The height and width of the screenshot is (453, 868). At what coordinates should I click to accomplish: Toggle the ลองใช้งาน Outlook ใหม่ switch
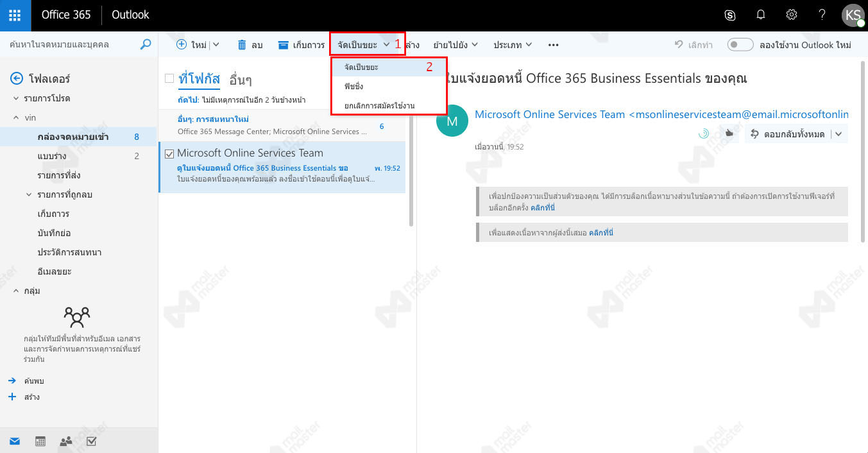(x=740, y=44)
